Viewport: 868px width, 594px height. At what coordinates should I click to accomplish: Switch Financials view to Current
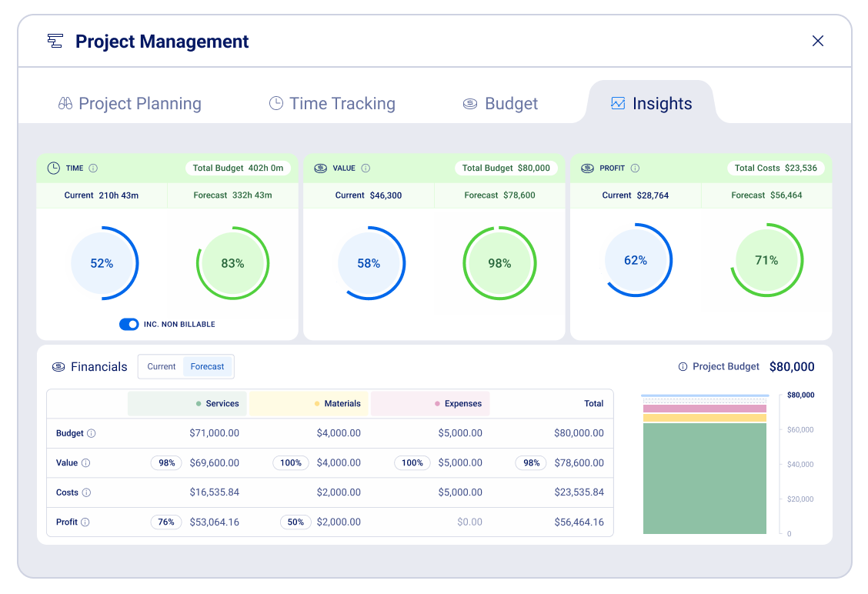coord(162,367)
